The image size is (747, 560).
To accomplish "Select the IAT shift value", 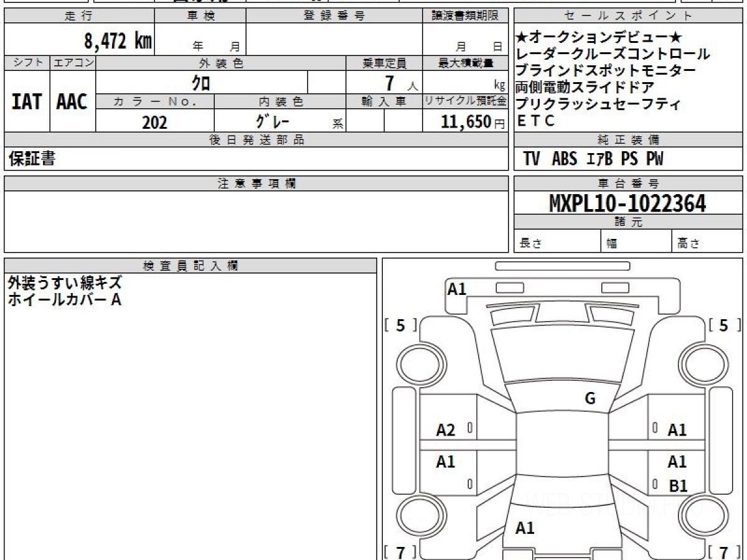I will click(x=27, y=102).
